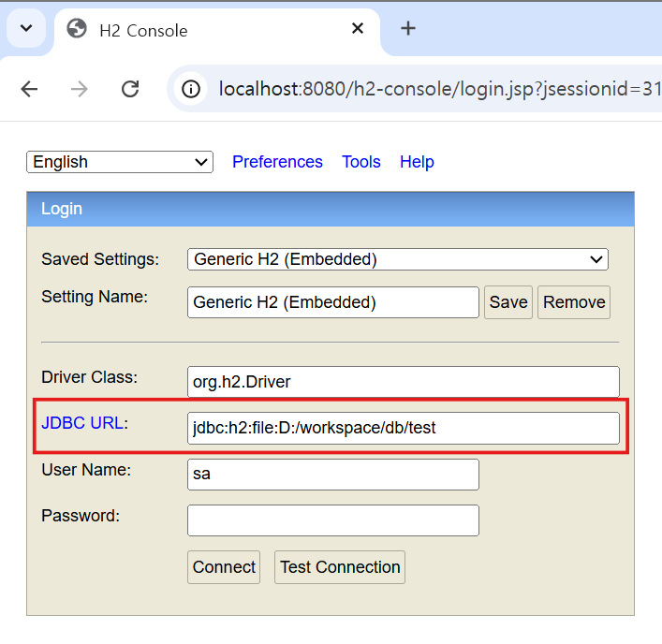The width and height of the screenshot is (662, 644).
Task: Focus the Driver Class field
Action: pyautogui.click(x=404, y=382)
